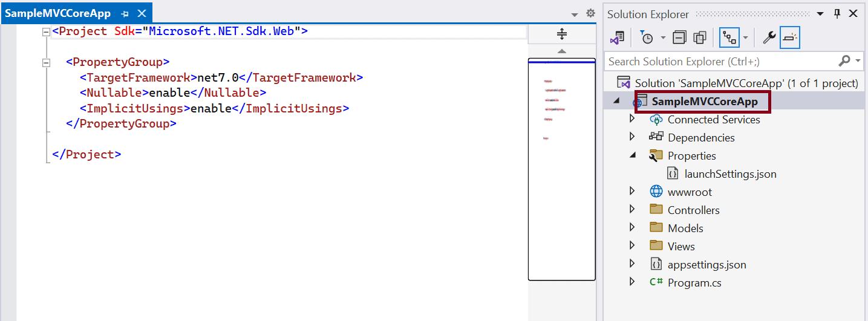This screenshot has height=321, width=868.
Task: Expand wwwroot folder
Action: tap(632, 192)
